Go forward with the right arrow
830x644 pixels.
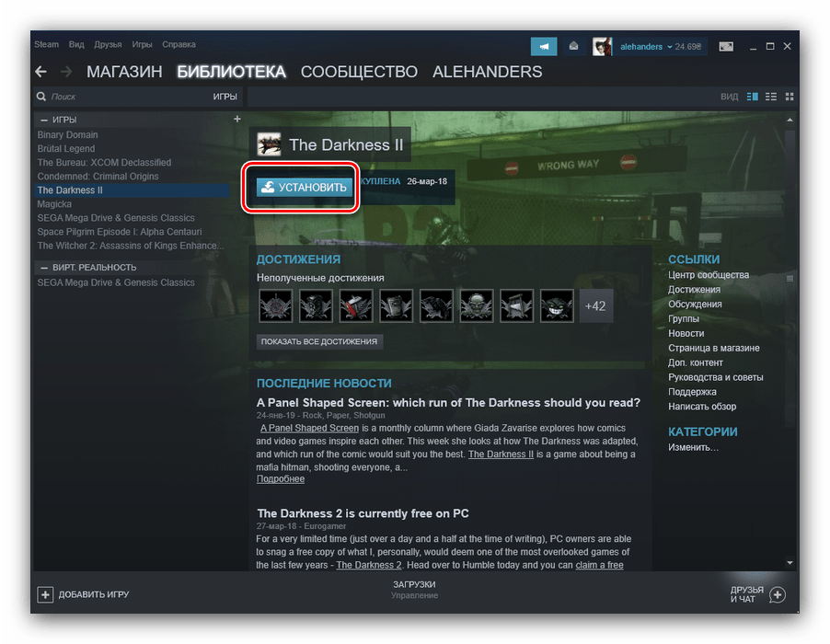66,72
